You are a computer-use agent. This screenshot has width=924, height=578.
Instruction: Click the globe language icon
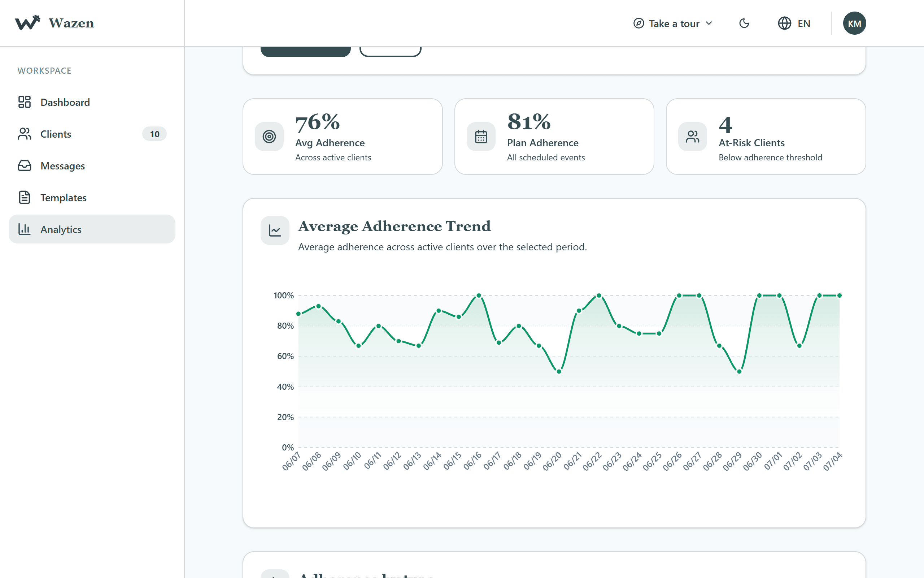[x=784, y=23]
